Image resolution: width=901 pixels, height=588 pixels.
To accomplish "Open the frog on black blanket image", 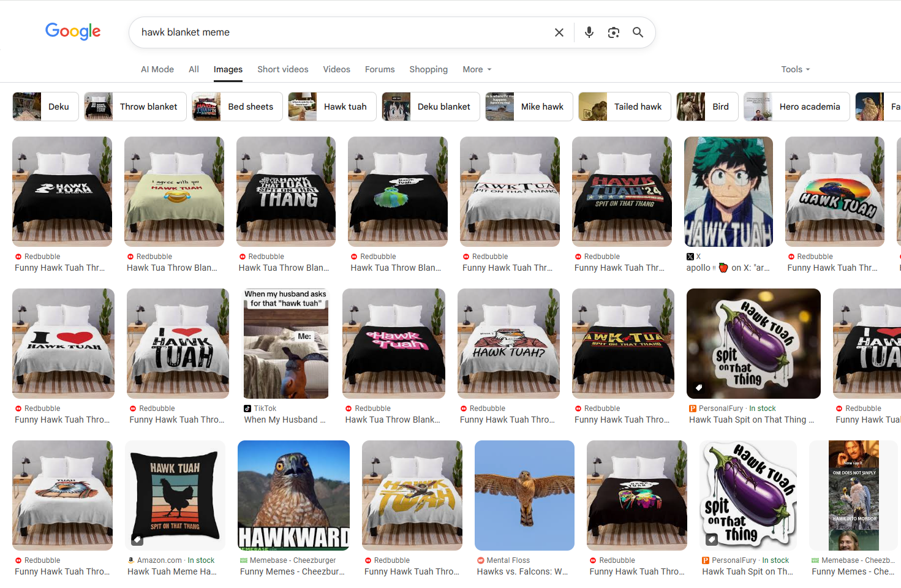I will pos(398,192).
